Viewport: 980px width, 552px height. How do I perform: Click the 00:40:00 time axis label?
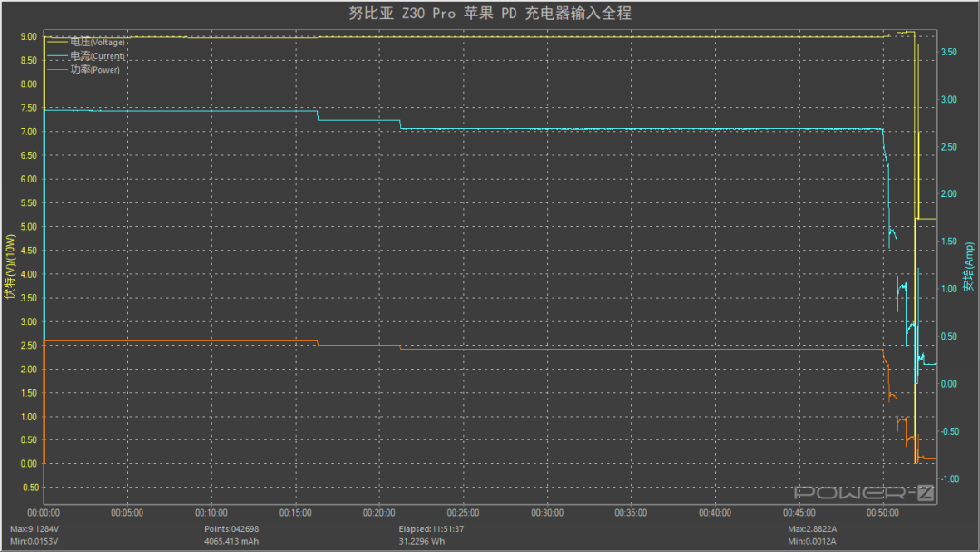point(715,513)
